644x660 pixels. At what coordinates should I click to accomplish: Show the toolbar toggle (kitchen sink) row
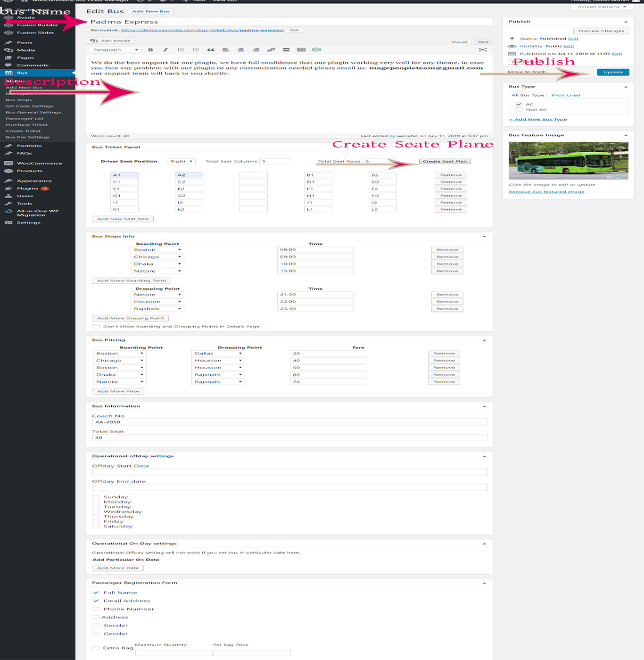(301, 50)
